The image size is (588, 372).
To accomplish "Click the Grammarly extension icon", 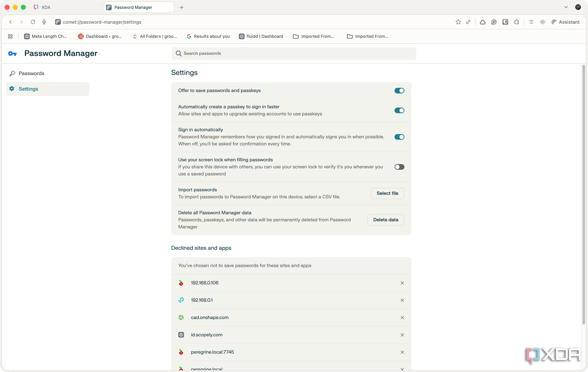I will [x=494, y=22].
